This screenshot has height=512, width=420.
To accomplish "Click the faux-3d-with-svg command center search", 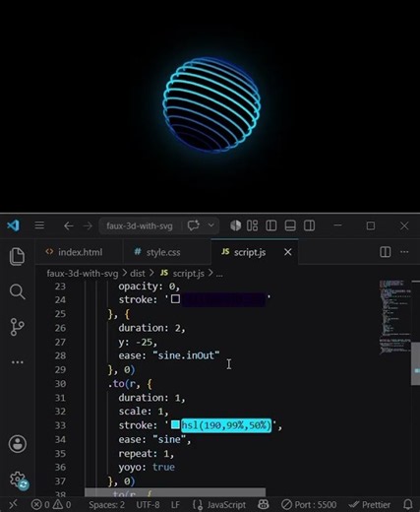I will point(140,225).
